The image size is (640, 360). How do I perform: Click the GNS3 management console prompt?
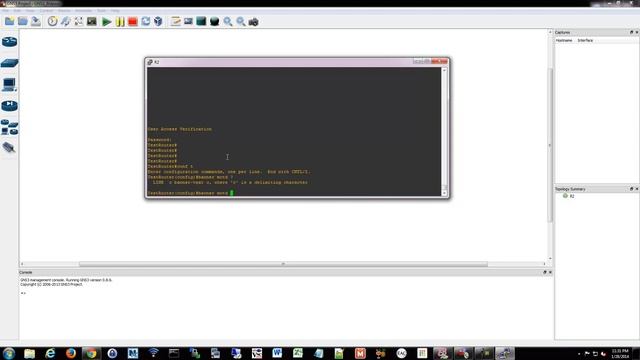pyautogui.click(x=23, y=293)
